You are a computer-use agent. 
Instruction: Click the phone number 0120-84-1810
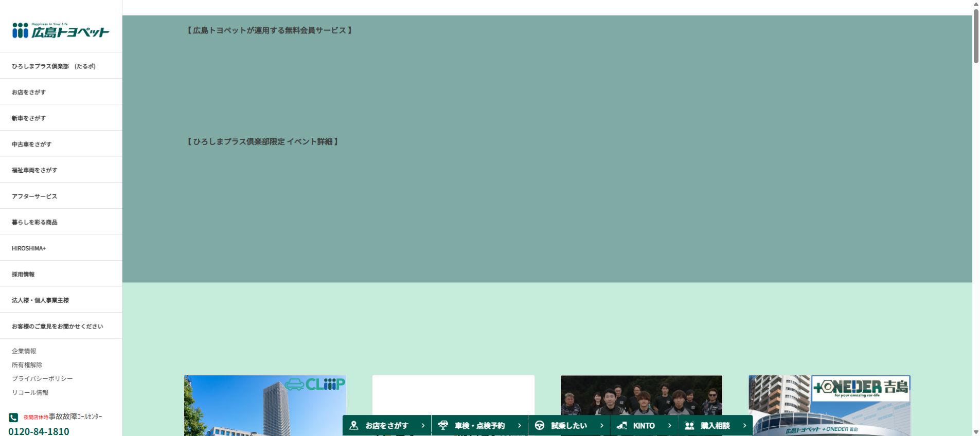click(39, 431)
